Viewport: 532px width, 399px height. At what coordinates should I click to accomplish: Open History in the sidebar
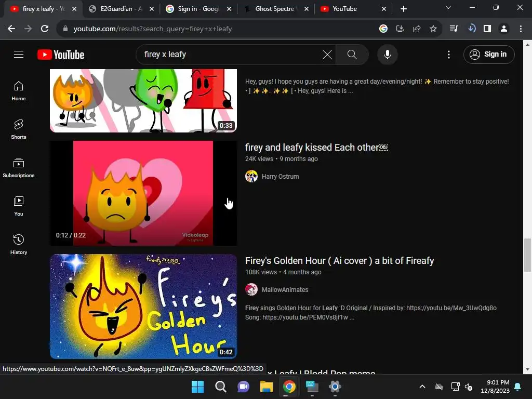[19, 245]
